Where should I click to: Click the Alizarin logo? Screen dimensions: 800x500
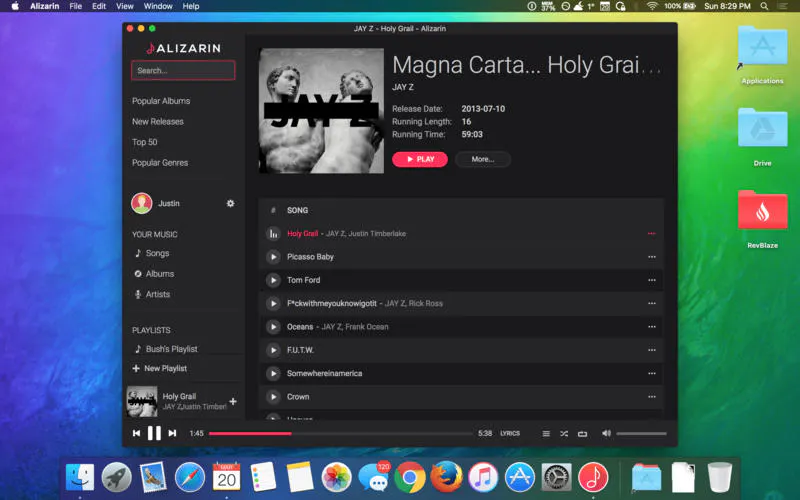coord(183,48)
